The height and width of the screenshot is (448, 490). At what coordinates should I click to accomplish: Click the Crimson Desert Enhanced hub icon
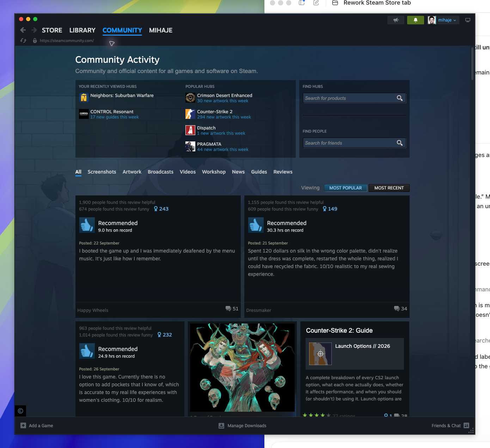[190, 97]
